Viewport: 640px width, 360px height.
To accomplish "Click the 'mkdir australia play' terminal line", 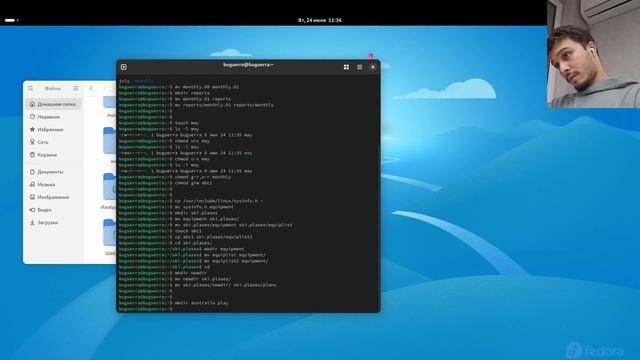I will click(x=174, y=303).
